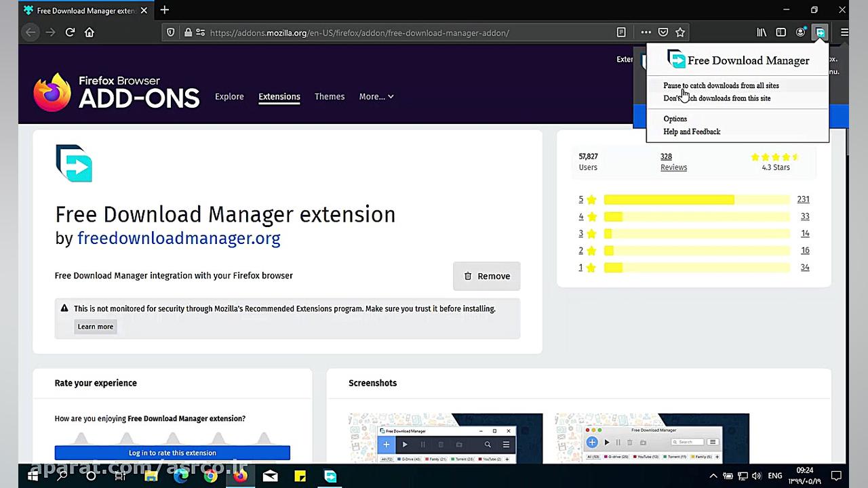
Task: Open the tracking protection shield icon
Action: coord(171,32)
